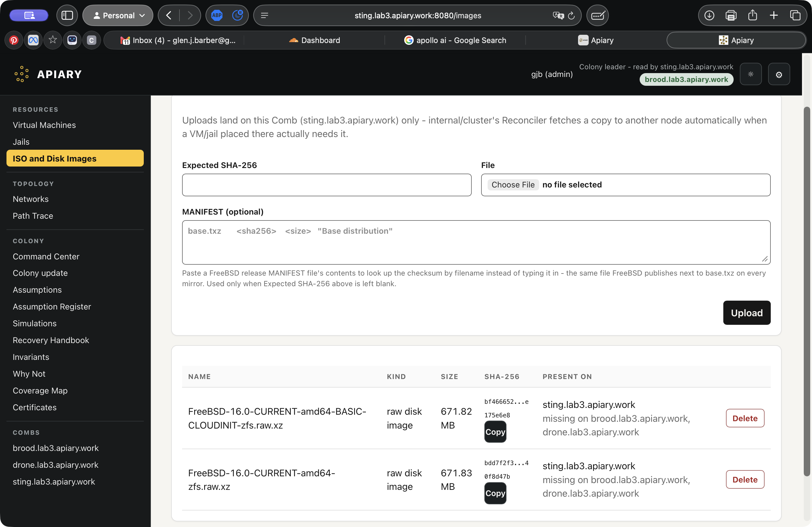The height and width of the screenshot is (527, 812).
Task: Open the downloads icon in toolbar
Action: (x=709, y=15)
